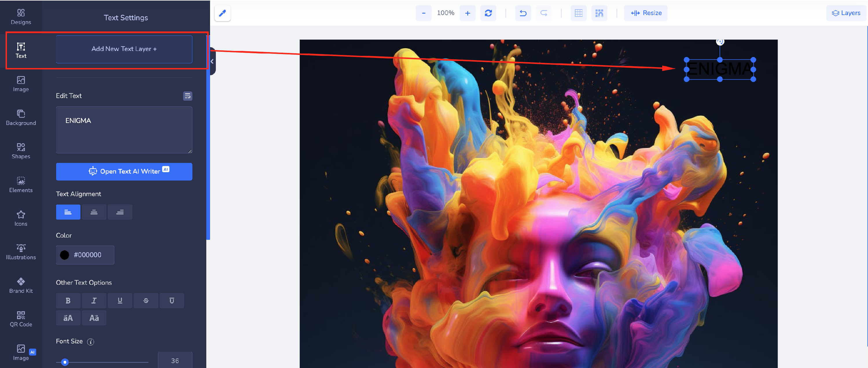Open the Layers panel
The image size is (868, 368).
pos(846,13)
